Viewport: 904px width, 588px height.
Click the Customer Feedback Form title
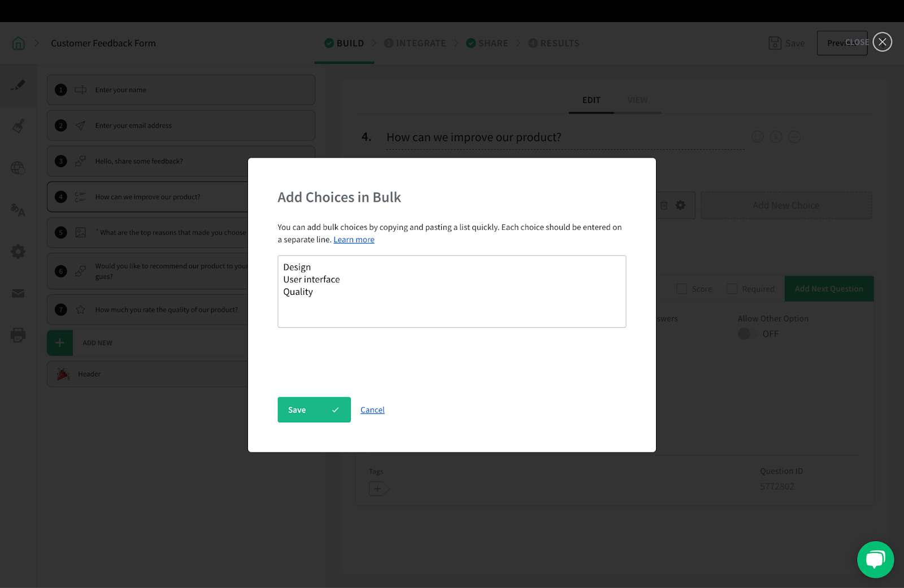103,43
